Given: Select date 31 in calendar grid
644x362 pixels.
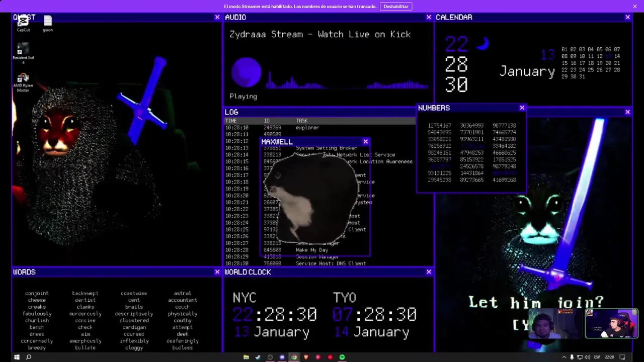Looking at the screenshot, I should [582, 77].
